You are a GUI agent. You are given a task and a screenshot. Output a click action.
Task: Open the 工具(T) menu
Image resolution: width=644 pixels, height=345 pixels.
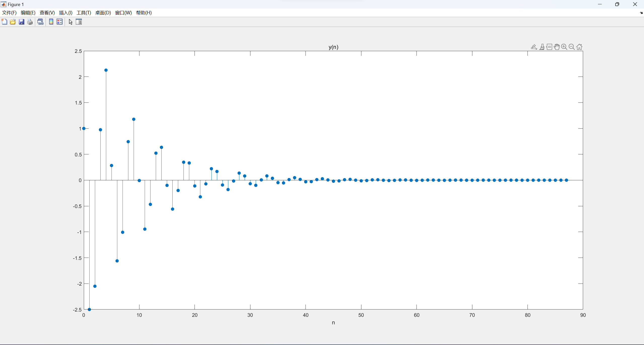pos(84,13)
